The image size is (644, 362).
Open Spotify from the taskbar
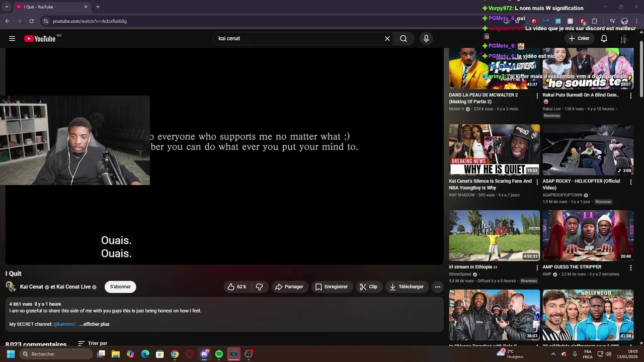219,354
